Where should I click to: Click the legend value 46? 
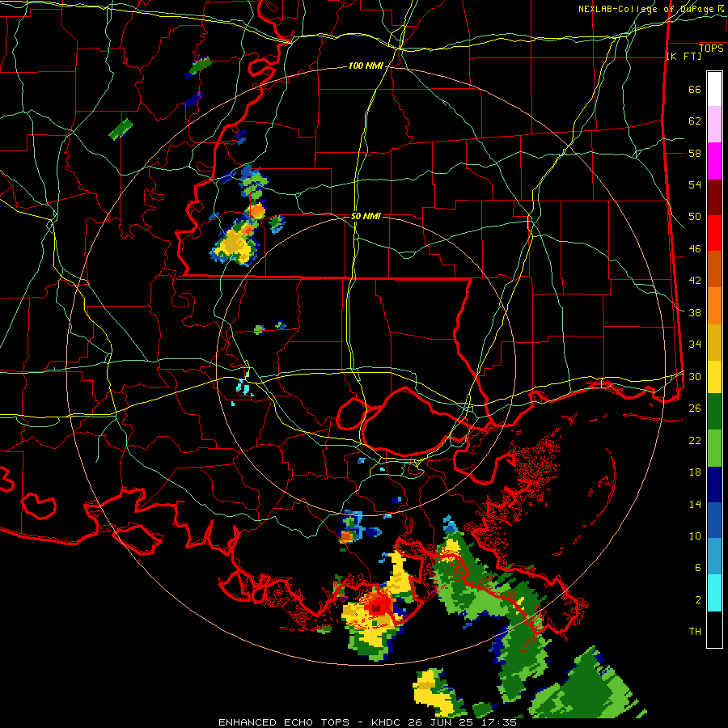695,249
